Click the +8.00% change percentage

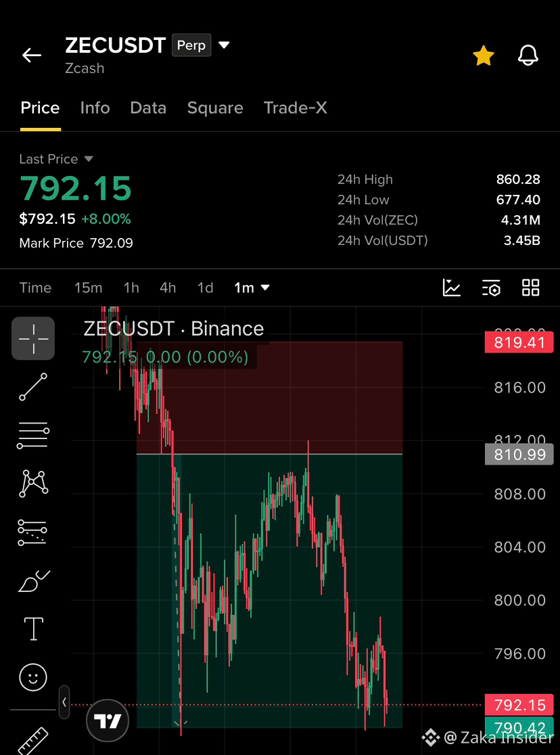[106, 219]
